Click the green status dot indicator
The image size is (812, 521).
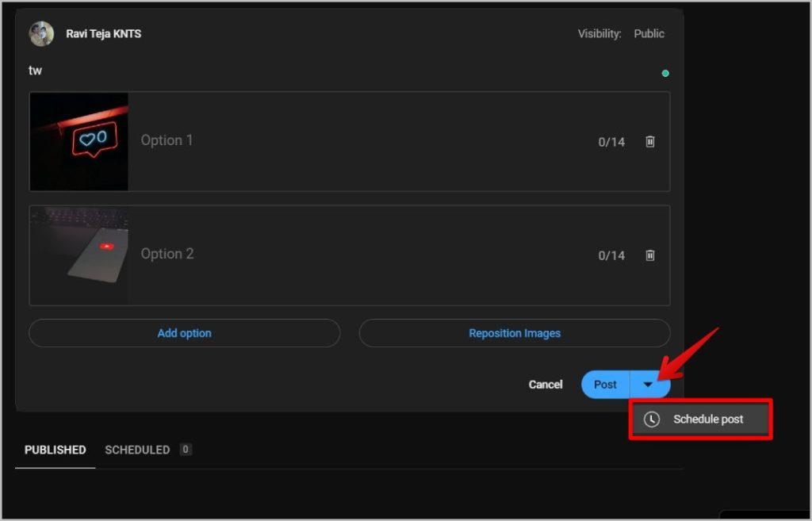tap(665, 73)
